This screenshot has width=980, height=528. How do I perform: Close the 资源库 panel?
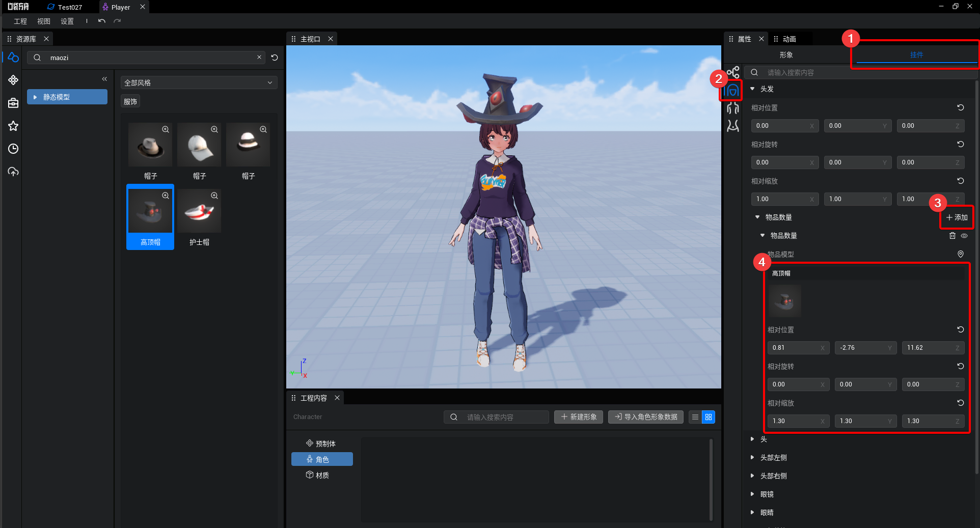tap(46, 39)
